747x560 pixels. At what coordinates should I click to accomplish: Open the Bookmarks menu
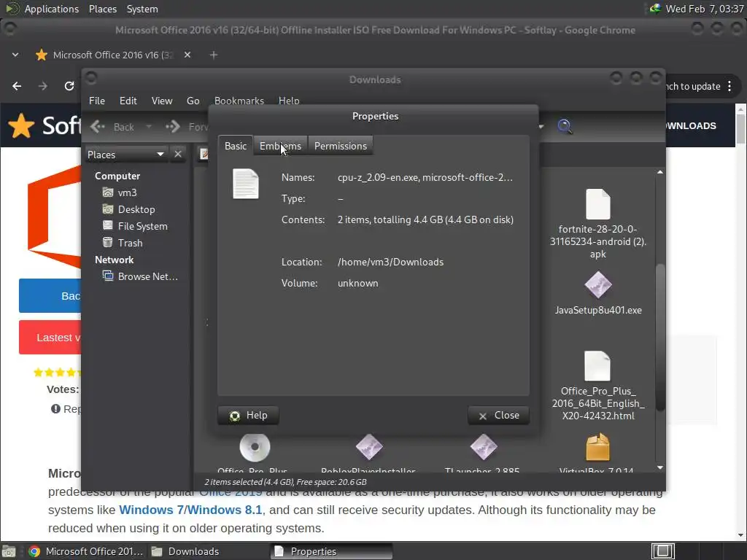point(239,101)
